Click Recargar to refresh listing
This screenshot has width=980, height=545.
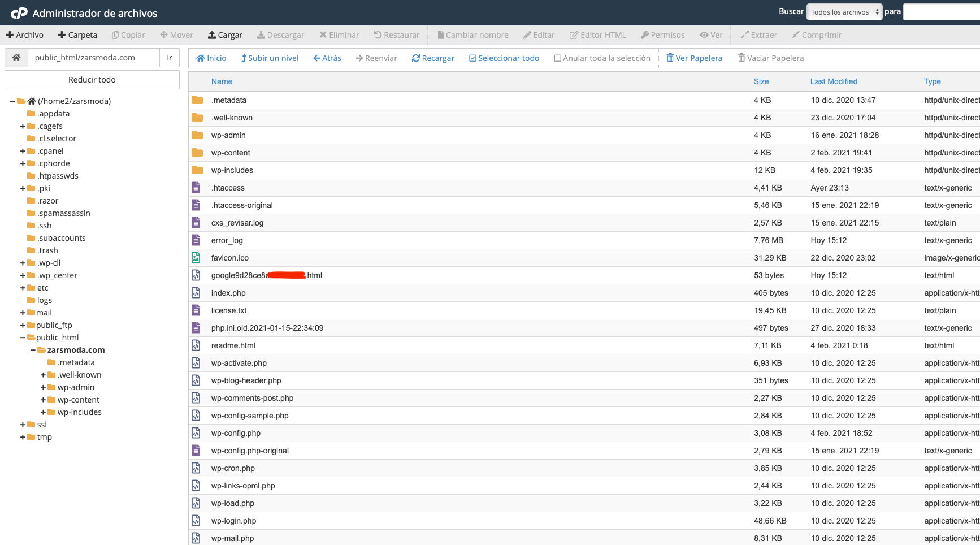tap(433, 58)
